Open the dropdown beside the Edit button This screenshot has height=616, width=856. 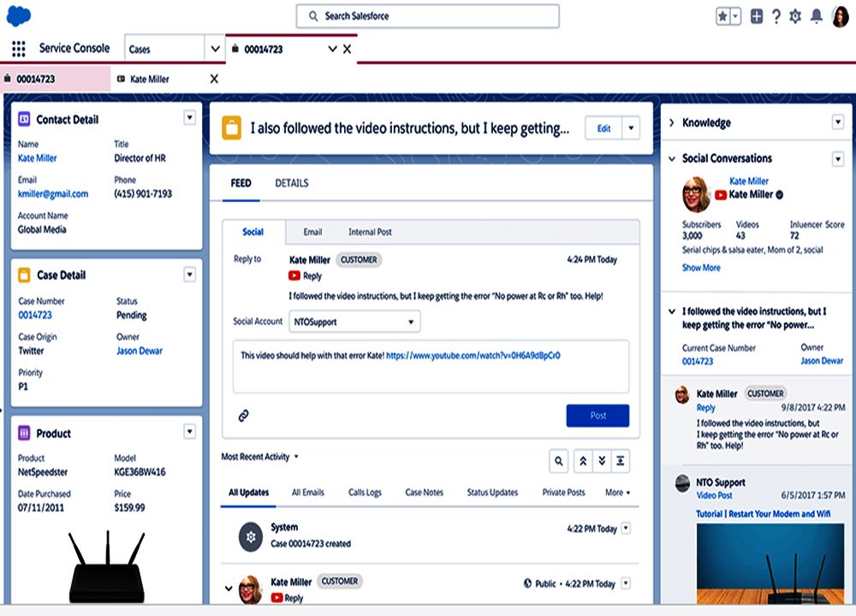point(631,128)
